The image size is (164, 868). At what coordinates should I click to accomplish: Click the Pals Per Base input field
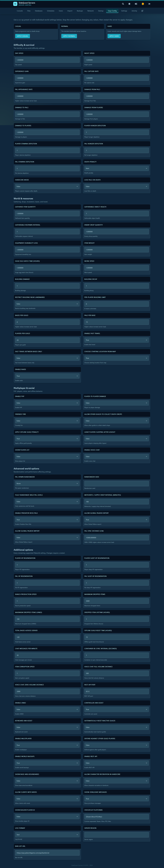click(116, 322)
